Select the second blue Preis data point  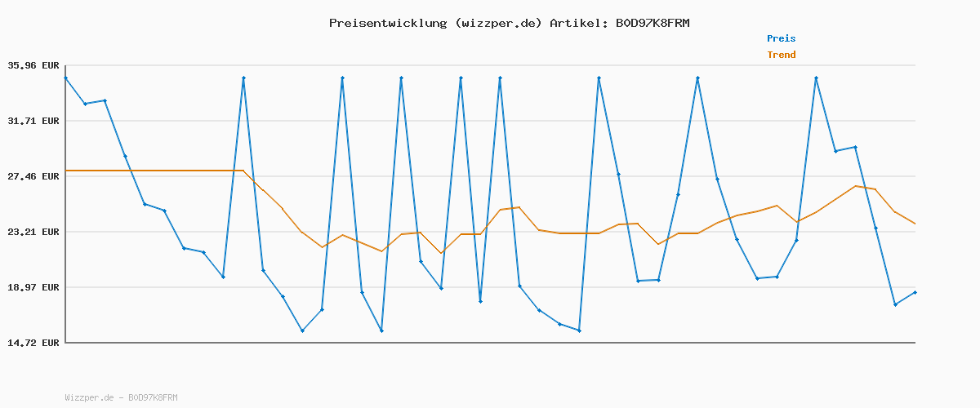coord(85,104)
